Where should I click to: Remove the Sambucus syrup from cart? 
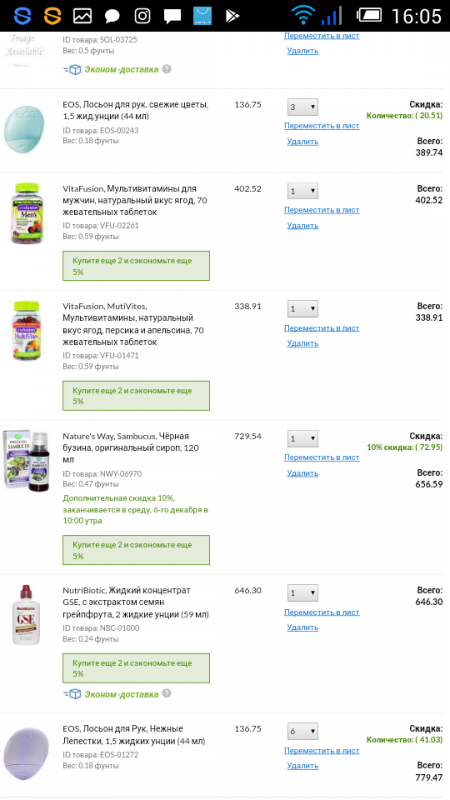tap(303, 473)
